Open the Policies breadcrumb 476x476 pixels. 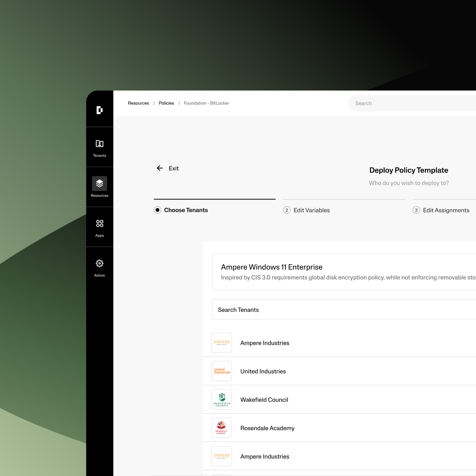[166, 103]
